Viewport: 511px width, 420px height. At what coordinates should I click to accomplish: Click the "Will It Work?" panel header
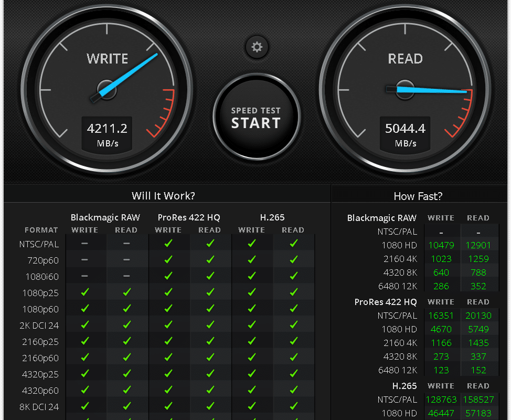coord(163,196)
